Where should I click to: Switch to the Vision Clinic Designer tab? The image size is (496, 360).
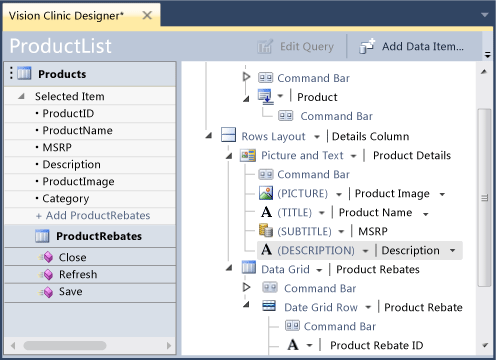click(66, 16)
